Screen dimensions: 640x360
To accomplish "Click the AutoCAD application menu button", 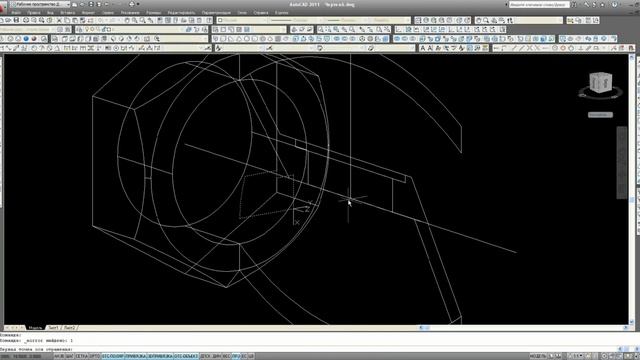I will (4, 7).
